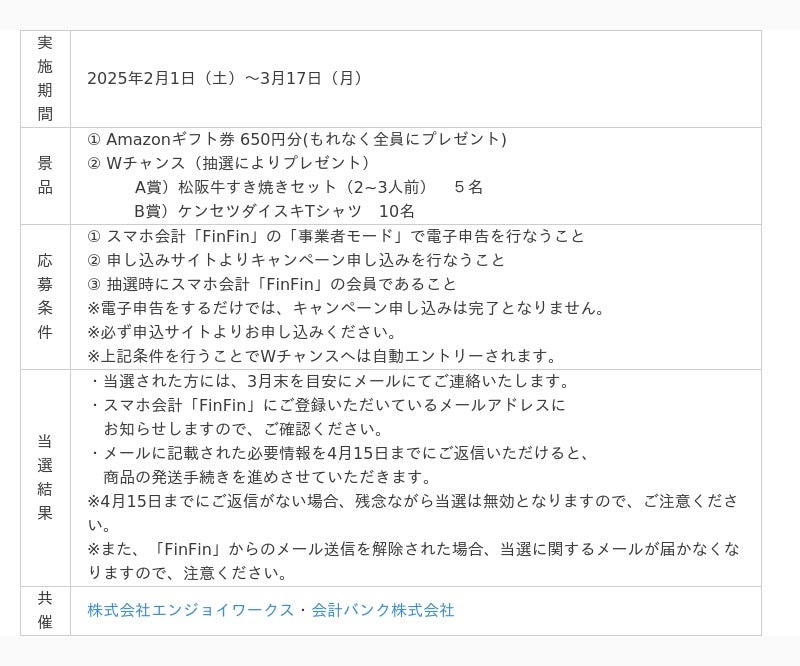Click the 景品 row header cell
This screenshot has width=800, height=666.
point(45,175)
